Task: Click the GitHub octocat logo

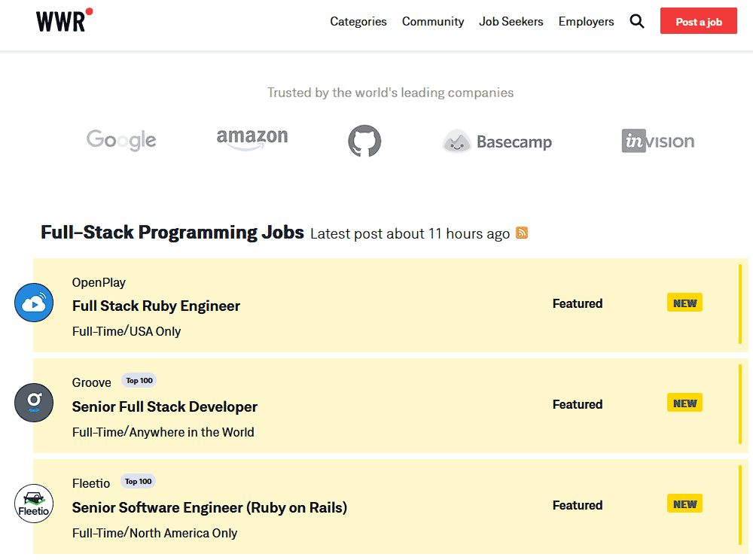Action: coord(364,141)
